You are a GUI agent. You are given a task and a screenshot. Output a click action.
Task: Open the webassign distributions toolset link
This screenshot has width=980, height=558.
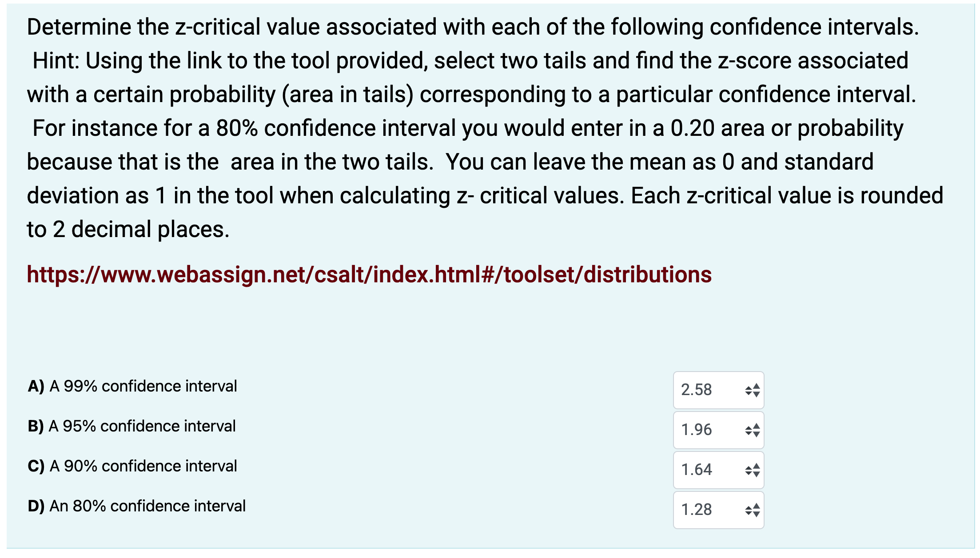pyautogui.click(x=370, y=275)
